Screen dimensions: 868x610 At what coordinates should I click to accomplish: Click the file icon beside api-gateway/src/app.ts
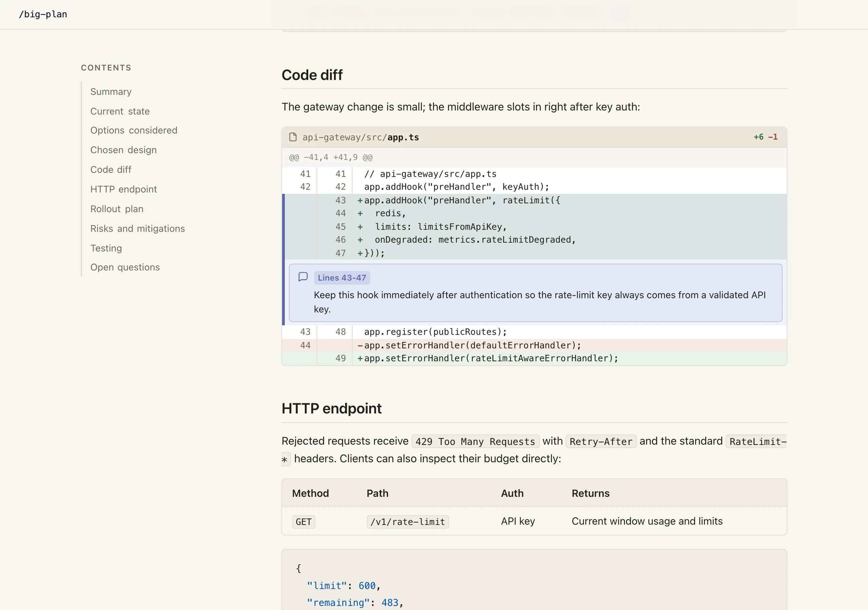293,137
